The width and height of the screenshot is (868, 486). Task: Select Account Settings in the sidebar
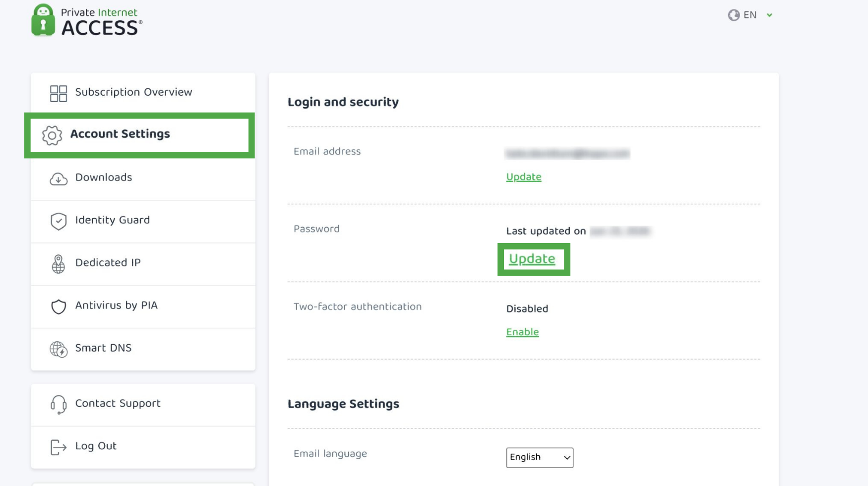[139, 135]
